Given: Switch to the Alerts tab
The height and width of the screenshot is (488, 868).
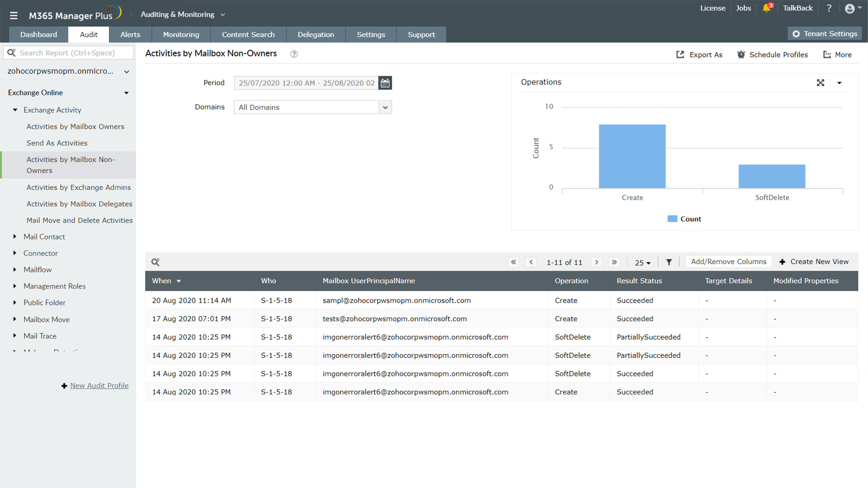Looking at the screenshot, I should click(130, 35).
